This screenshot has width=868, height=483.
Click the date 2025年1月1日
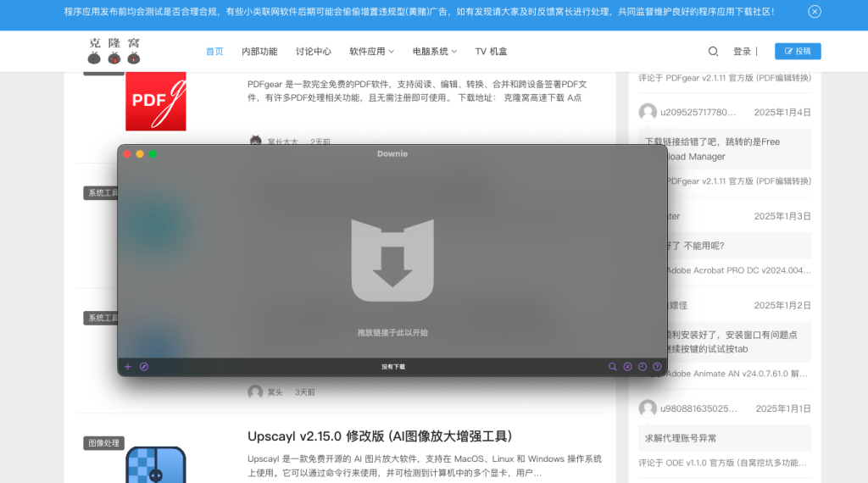(x=783, y=409)
